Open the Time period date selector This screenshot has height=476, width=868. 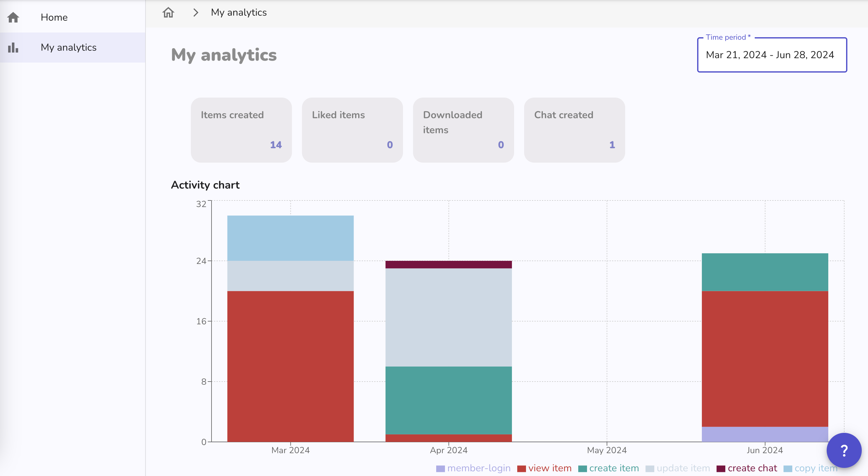(x=771, y=55)
